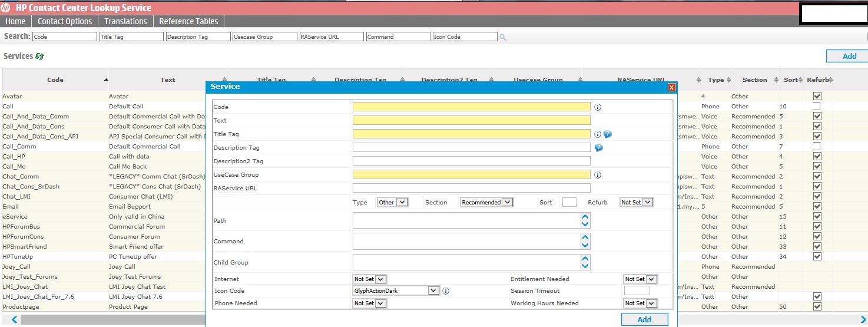Open the Reference Tables menu

pyautogui.click(x=188, y=21)
